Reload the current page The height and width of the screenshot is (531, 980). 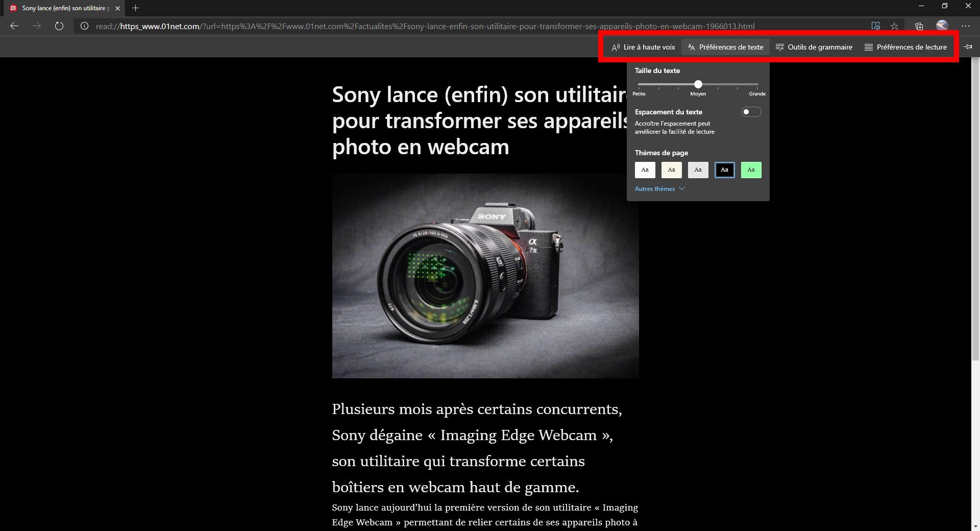click(59, 26)
